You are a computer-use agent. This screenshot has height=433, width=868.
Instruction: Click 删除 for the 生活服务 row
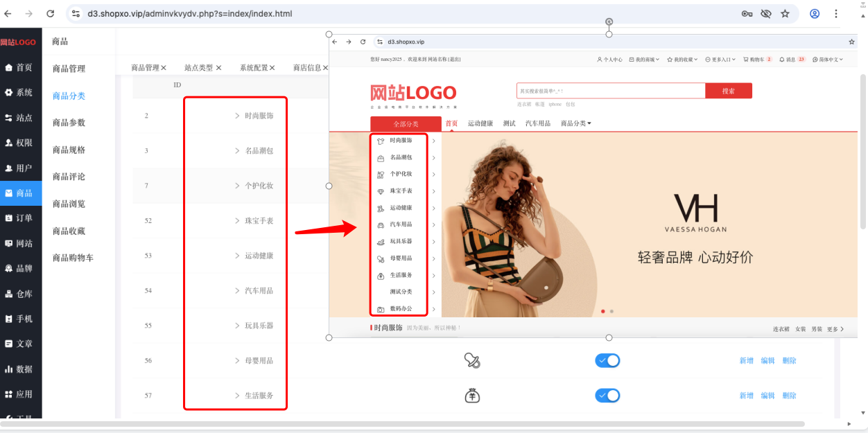click(789, 396)
